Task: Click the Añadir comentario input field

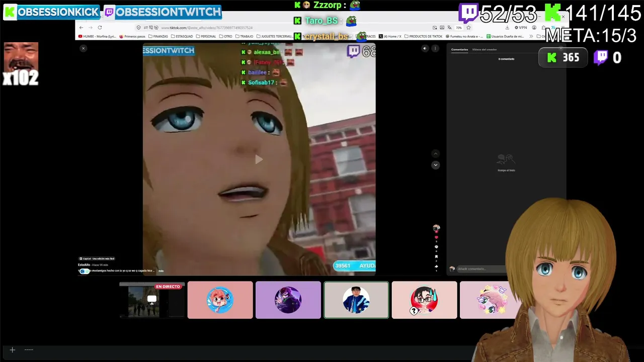Action: tap(480, 269)
